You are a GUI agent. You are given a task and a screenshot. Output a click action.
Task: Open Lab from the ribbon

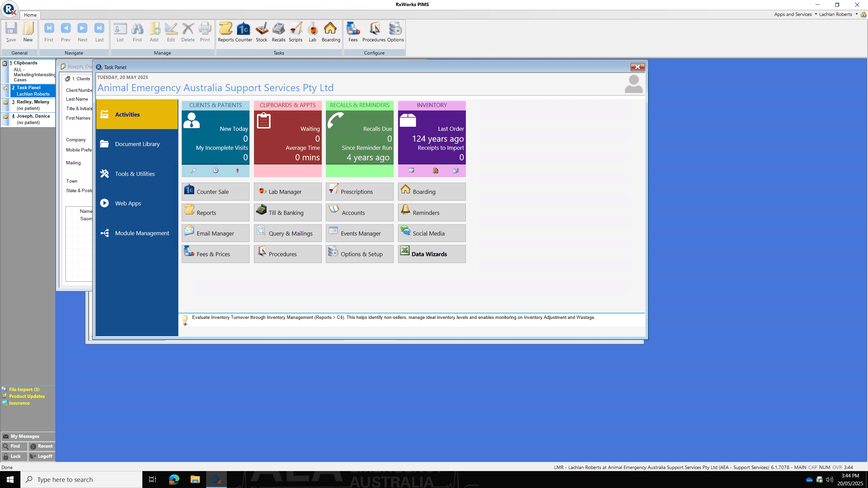coord(312,32)
